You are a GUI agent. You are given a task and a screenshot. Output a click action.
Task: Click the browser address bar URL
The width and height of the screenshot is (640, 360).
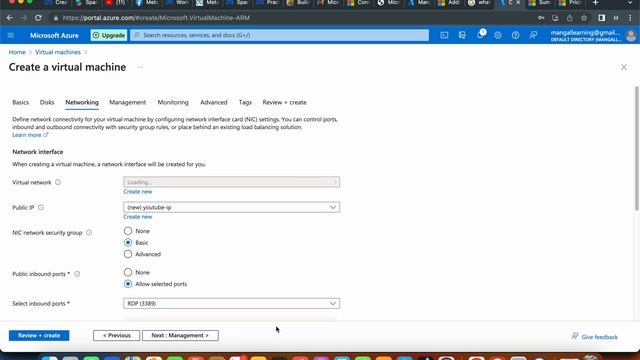tap(156, 18)
